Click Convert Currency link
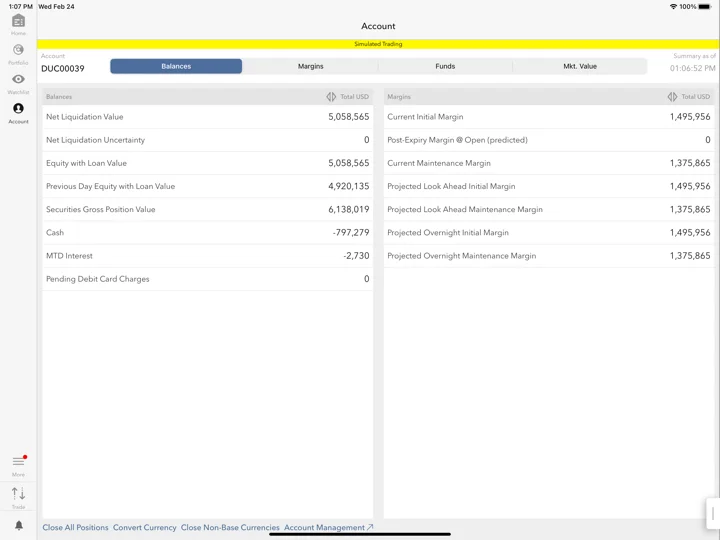This screenshot has width=720, height=540. [145, 528]
